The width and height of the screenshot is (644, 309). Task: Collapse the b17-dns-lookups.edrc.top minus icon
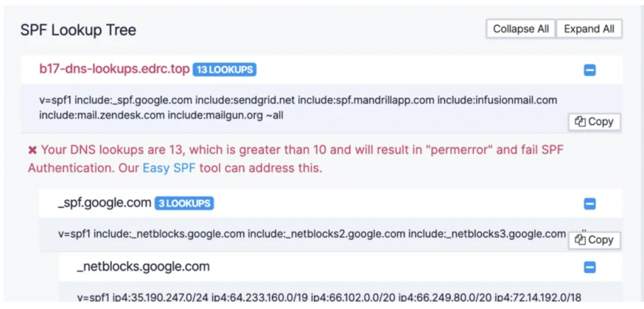pyautogui.click(x=590, y=70)
